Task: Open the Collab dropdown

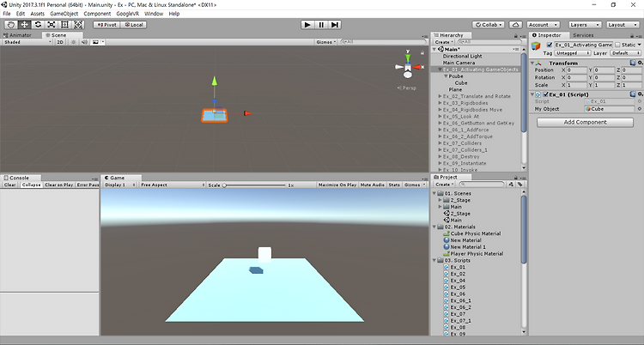Action: [x=489, y=25]
